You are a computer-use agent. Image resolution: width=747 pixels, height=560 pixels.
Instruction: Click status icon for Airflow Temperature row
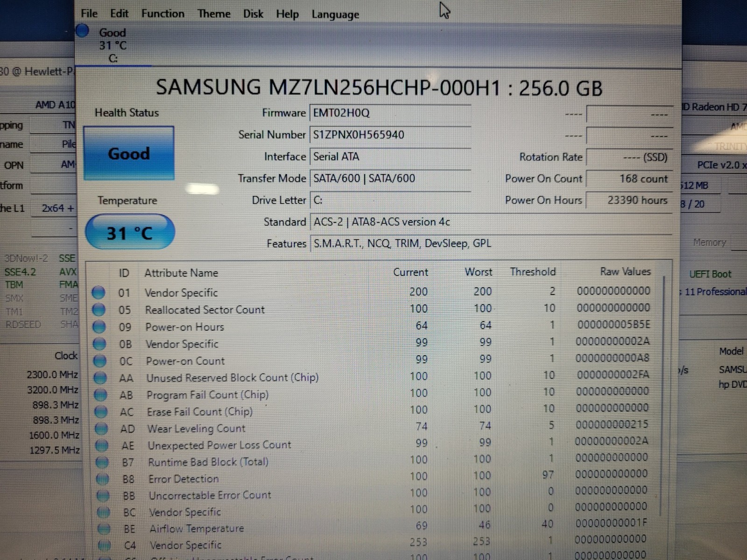pos(104,529)
